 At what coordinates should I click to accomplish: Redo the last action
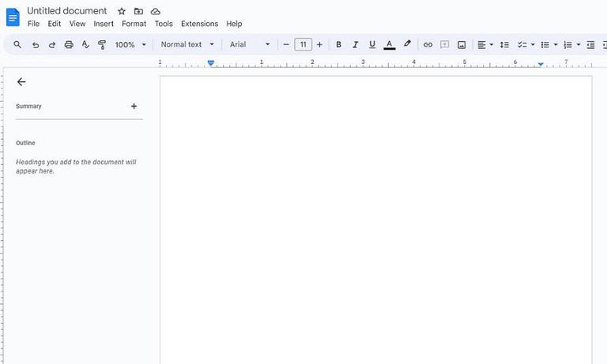[x=52, y=45]
